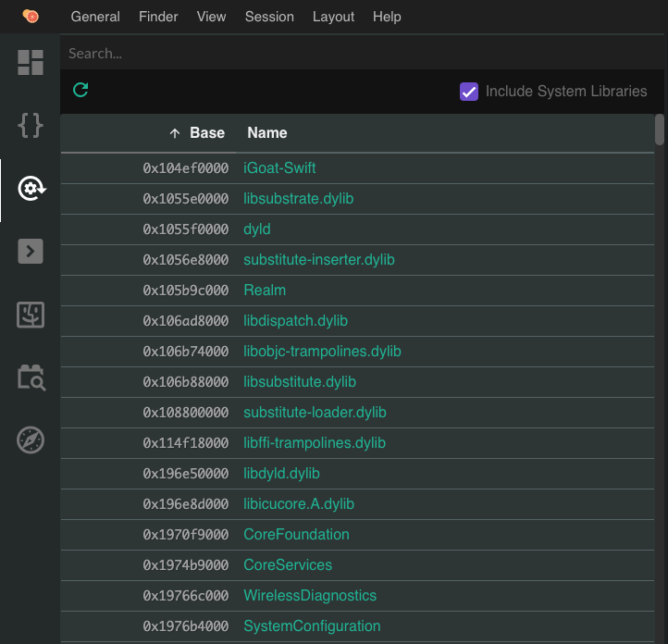Open the General menu

95,17
